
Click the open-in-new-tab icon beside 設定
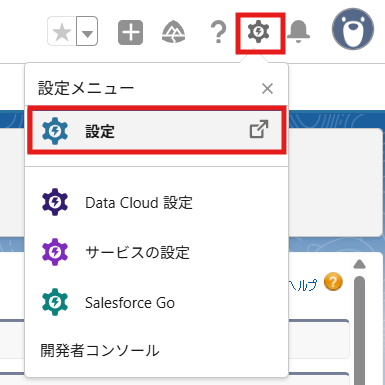[259, 129]
